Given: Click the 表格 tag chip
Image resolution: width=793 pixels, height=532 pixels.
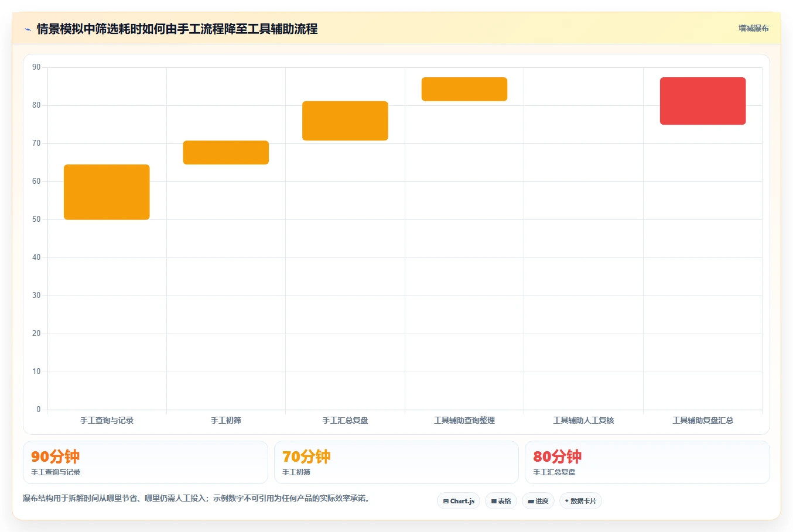Looking at the screenshot, I should [501, 501].
